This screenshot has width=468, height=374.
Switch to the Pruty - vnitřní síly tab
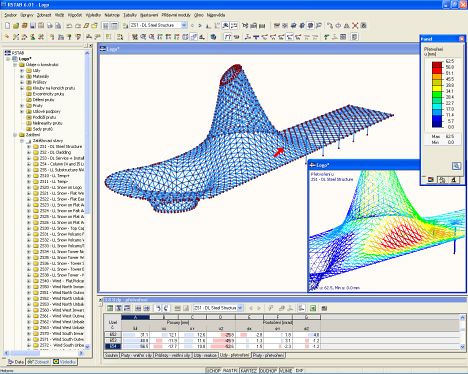(x=136, y=356)
